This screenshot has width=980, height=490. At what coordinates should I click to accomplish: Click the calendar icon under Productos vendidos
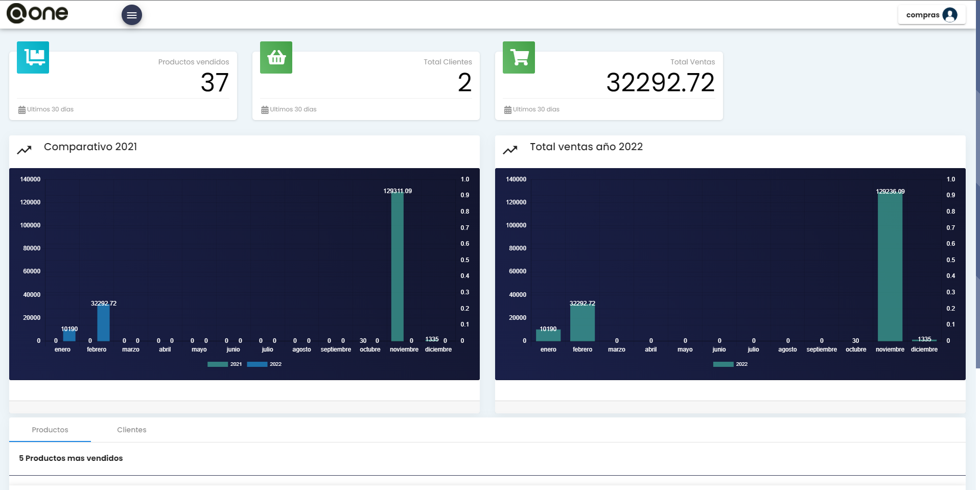point(22,110)
